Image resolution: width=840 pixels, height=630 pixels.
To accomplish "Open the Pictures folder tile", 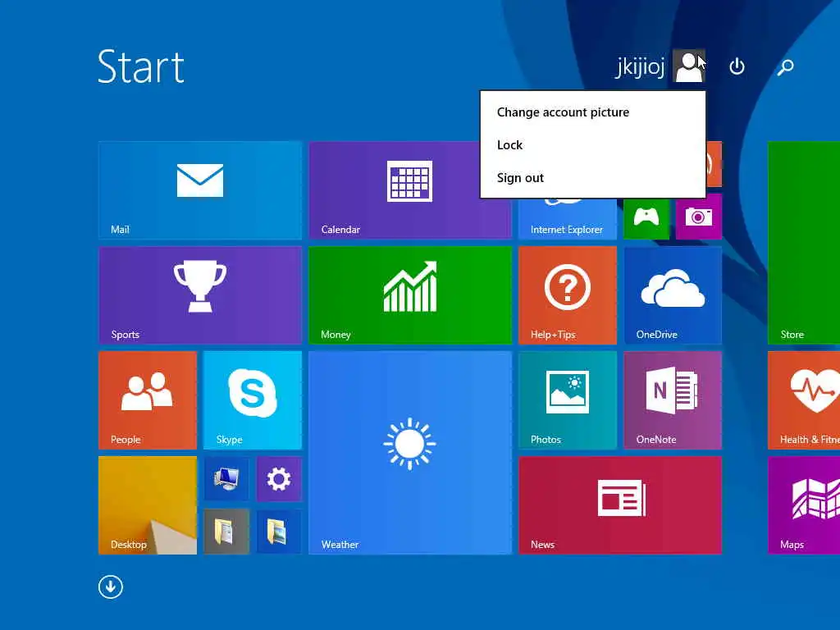I will pyautogui.click(x=279, y=532).
